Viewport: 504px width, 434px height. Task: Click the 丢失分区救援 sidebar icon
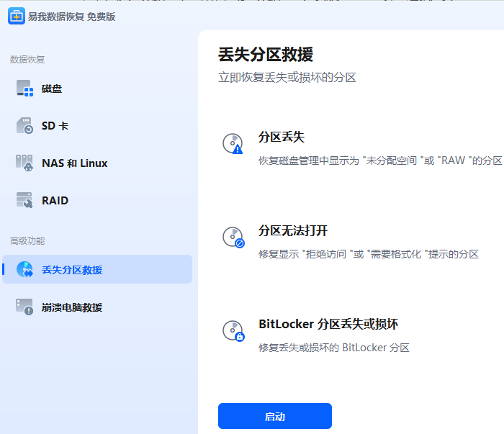tap(24, 269)
